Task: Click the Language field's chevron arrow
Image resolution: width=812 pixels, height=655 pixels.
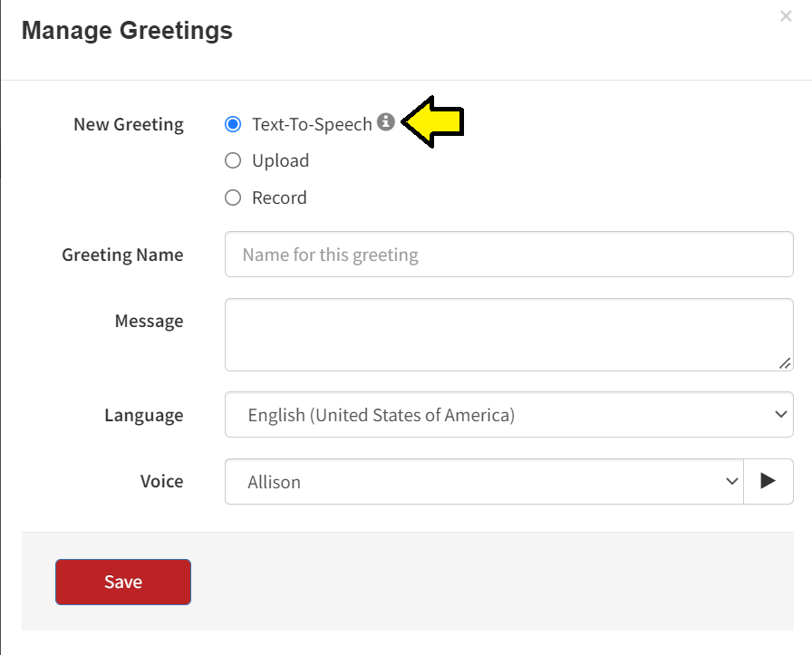Action: (x=781, y=414)
